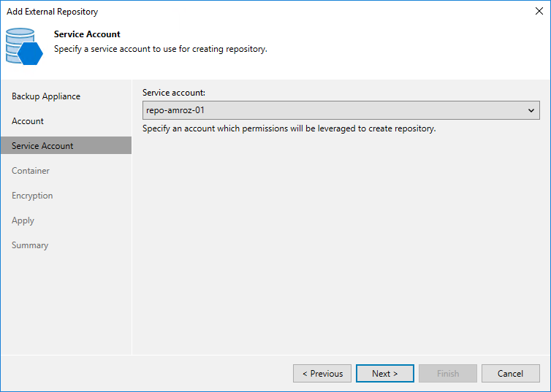Cancel the repository wizard
The width and height of the screenshot is (551, 392).
(x=510, y=374)
